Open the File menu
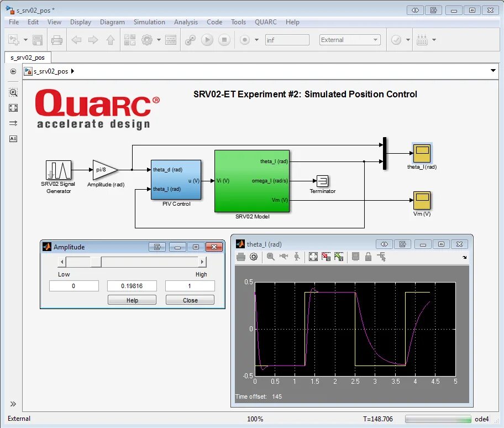Screen dimensions: 504x428 (x=13, y=22)
